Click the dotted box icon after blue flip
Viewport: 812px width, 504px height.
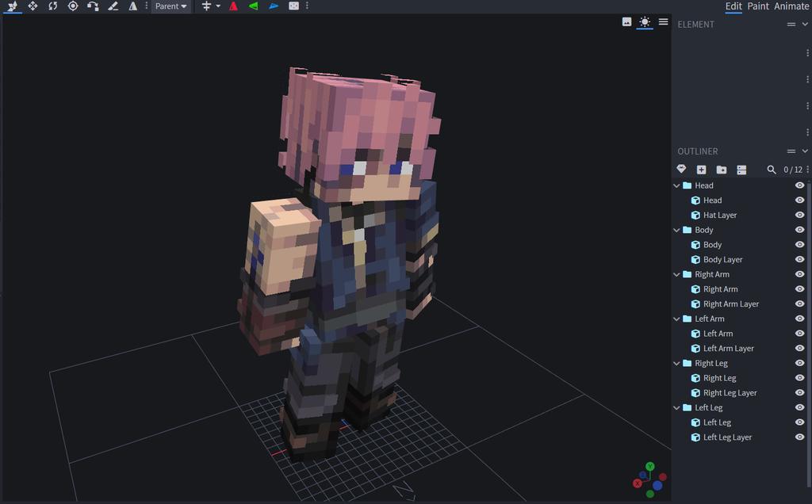293,6
